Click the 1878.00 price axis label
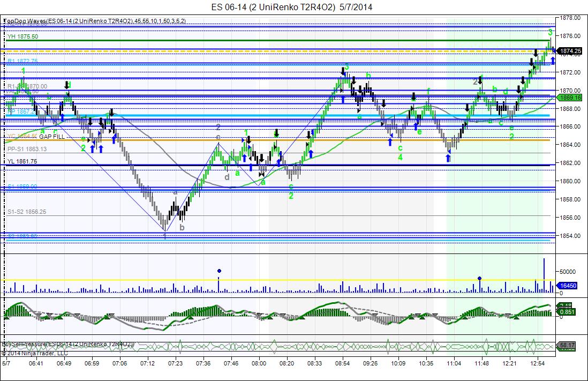Image resolution: width=588 pixels, height=381 pixels. point(570,18)
